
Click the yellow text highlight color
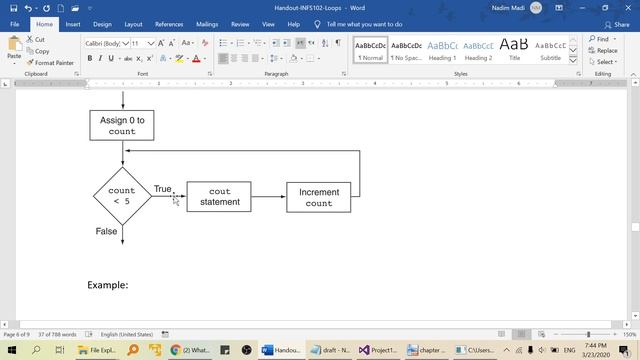point(179,59)
